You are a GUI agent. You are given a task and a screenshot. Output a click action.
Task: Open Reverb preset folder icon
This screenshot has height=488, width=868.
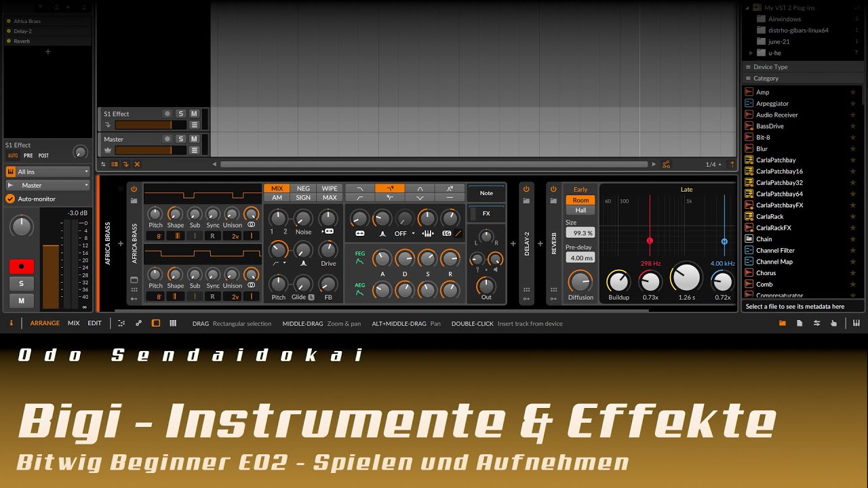click(553, 201)
